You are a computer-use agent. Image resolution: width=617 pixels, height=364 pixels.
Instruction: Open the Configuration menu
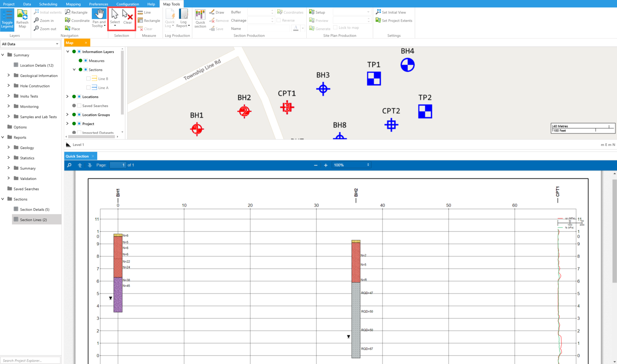pyautogui.click(x=128, y=4)
